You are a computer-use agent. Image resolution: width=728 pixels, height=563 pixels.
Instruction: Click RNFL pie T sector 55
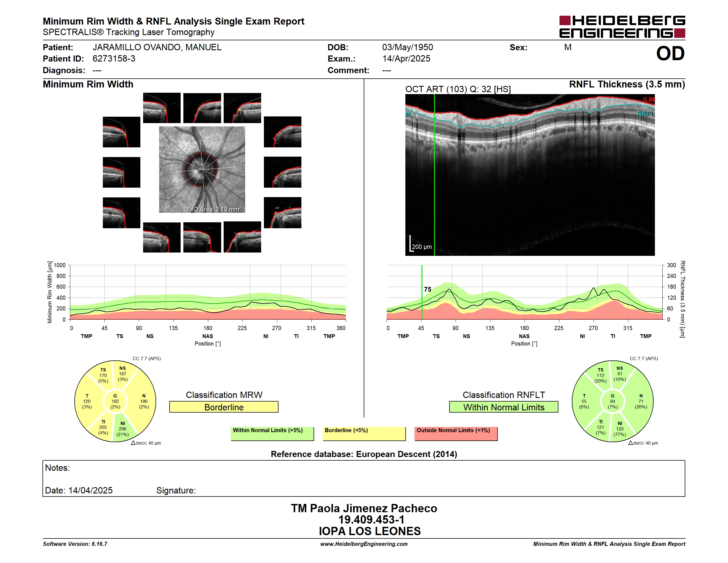pos(584,401)
